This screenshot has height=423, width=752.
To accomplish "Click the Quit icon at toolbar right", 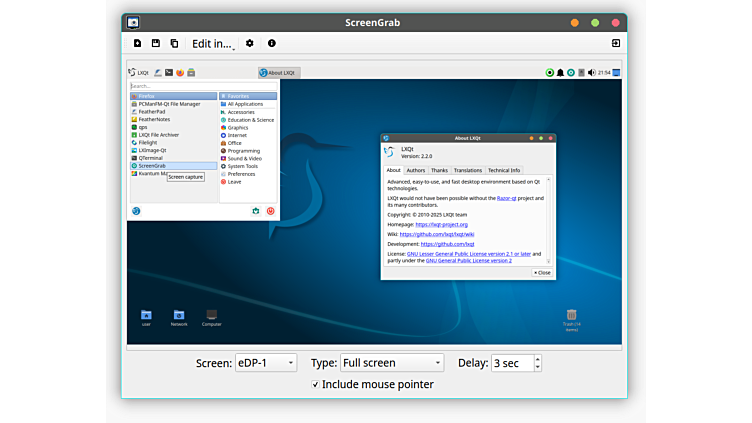I will click(x=616, y=44).
